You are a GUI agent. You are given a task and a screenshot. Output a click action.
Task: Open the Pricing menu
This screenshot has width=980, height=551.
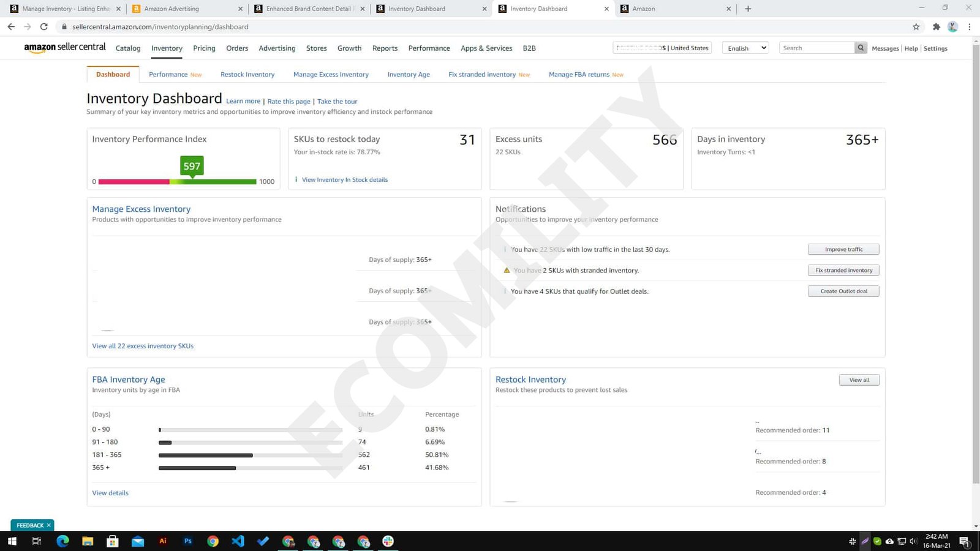[x=204, y=48]
